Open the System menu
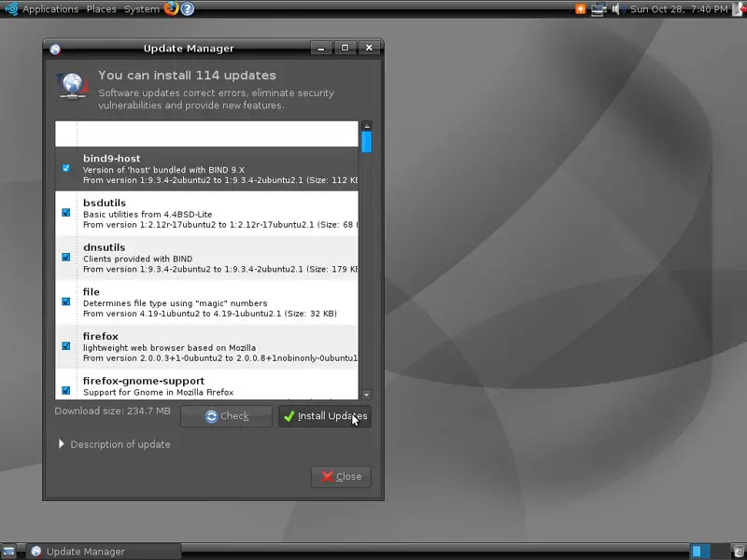This screenshot has height=560, width=747. click(142, 9)
